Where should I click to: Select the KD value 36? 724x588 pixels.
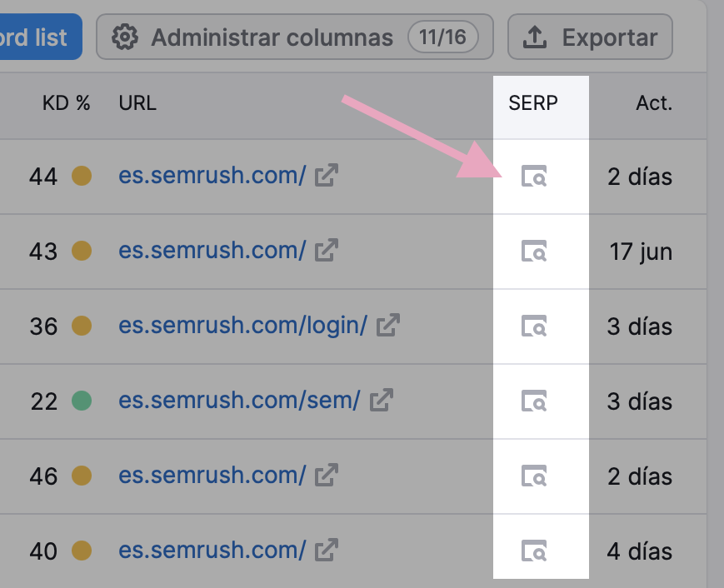[x=43, y=326]
